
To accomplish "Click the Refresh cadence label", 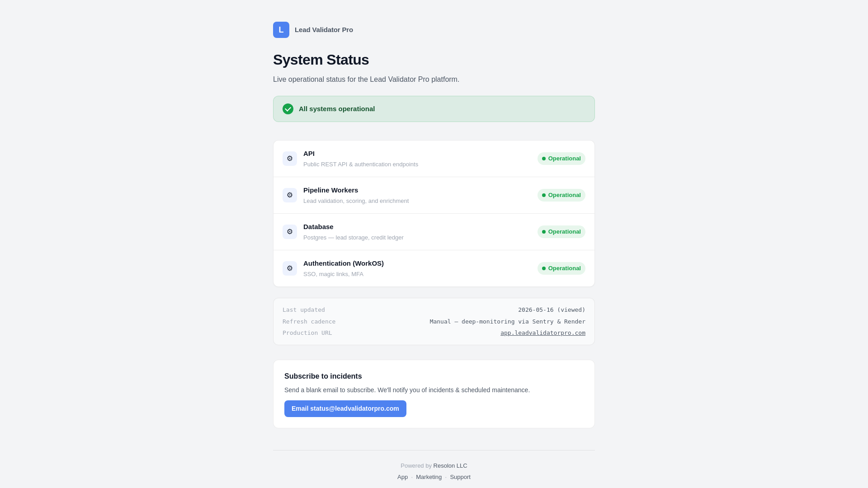I will pyautogui.click(x=309, y=322).
